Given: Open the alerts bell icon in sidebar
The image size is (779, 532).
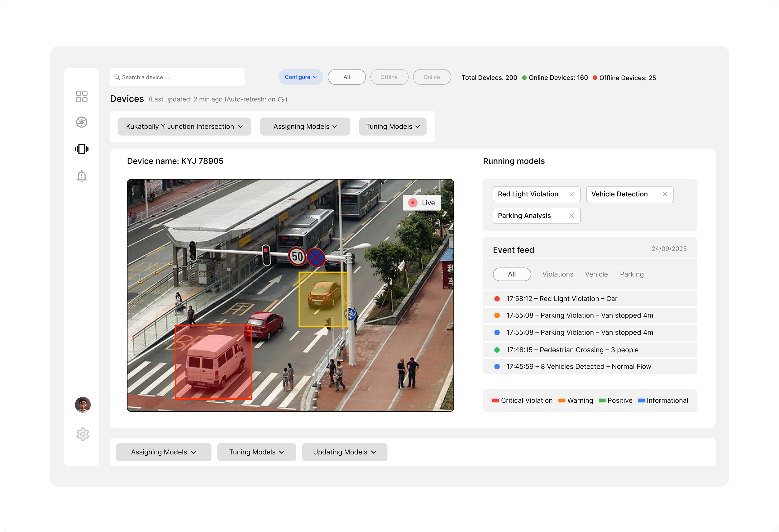Looking at the screenshot, I should [81, 176].
